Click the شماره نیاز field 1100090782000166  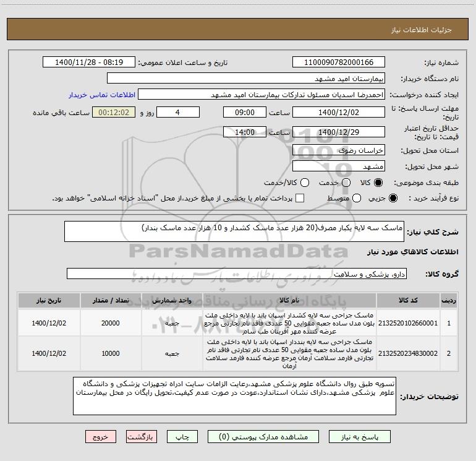click(x=339, y=62)
